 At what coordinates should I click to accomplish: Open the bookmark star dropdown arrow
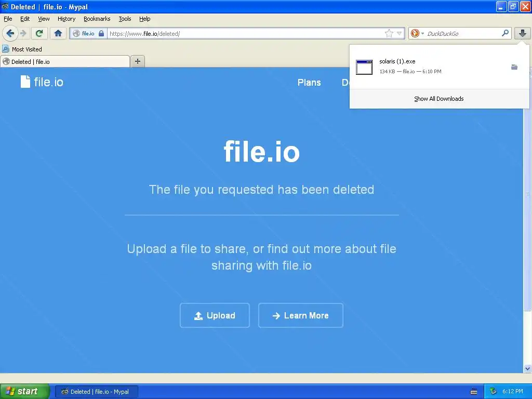click(400, 33)
